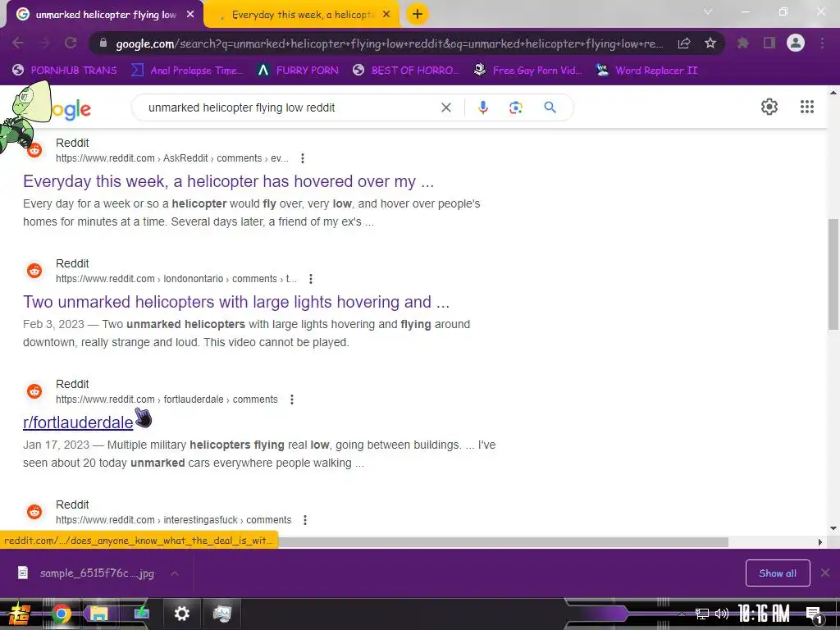Viewport: 840px width, 630px height.
Task: Open 'Everyday this week, a helicopter has hovered' result
Action: point(228,181)
